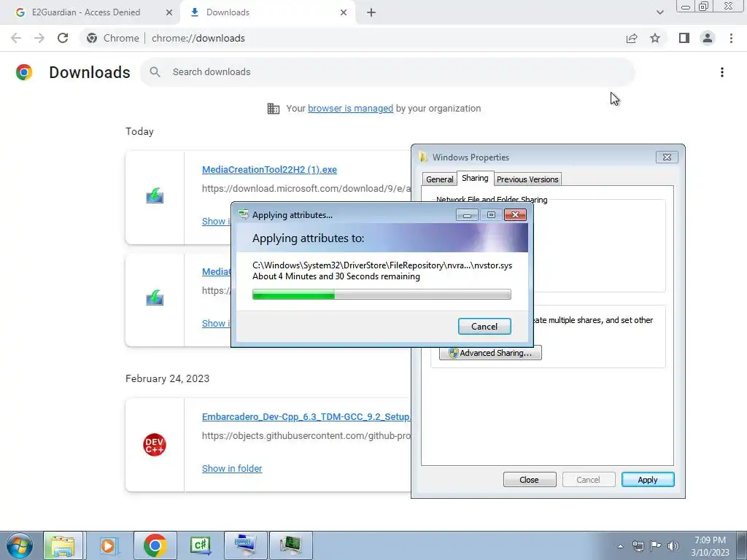Reload the Downloads page

click(63, 38)
